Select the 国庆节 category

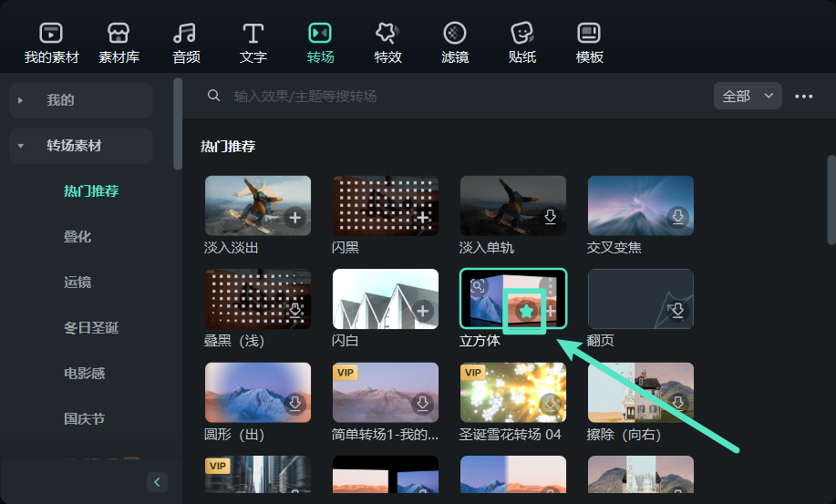pos(84,418)
